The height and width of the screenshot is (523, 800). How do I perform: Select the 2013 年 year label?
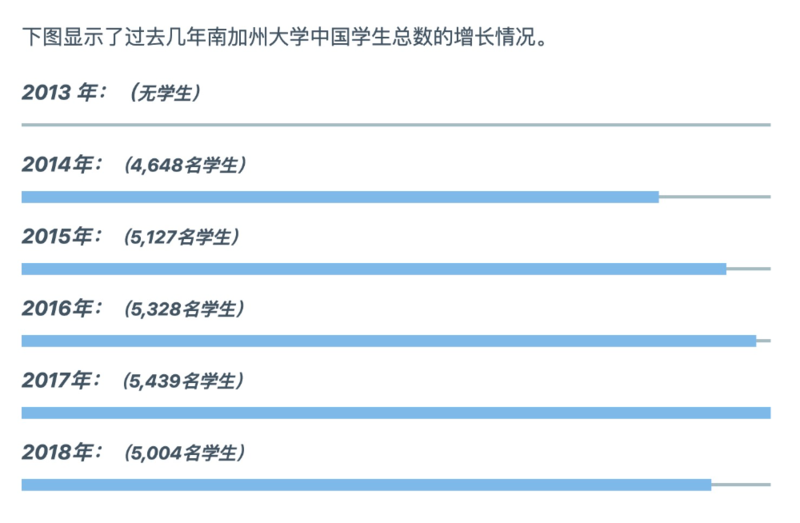64,93
